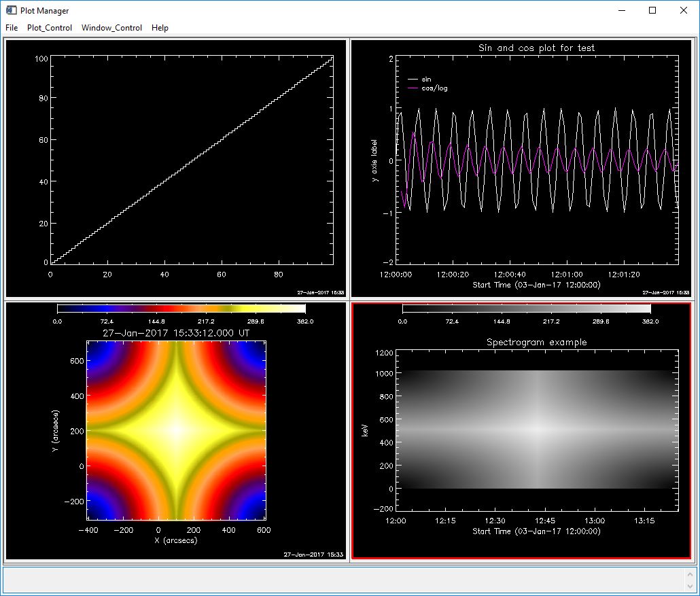This screenshot has width=700, height=596.
Task: Click the Plot Manager title bar icon
Action: pos(12,10)
